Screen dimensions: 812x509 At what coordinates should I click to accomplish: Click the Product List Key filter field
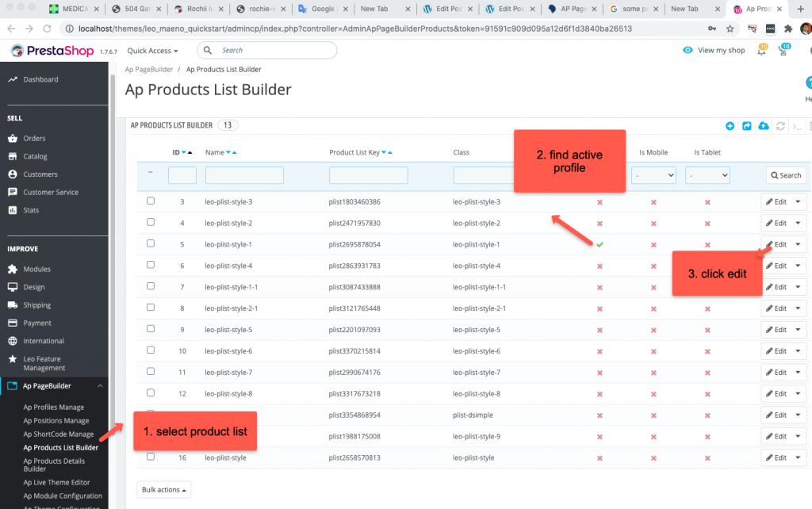[x=370, y=174]
